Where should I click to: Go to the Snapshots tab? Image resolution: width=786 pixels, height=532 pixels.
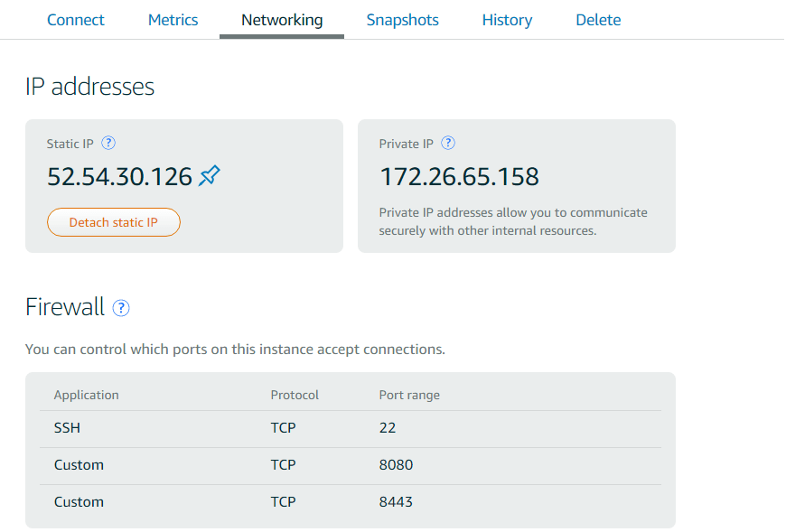point(403,20)
